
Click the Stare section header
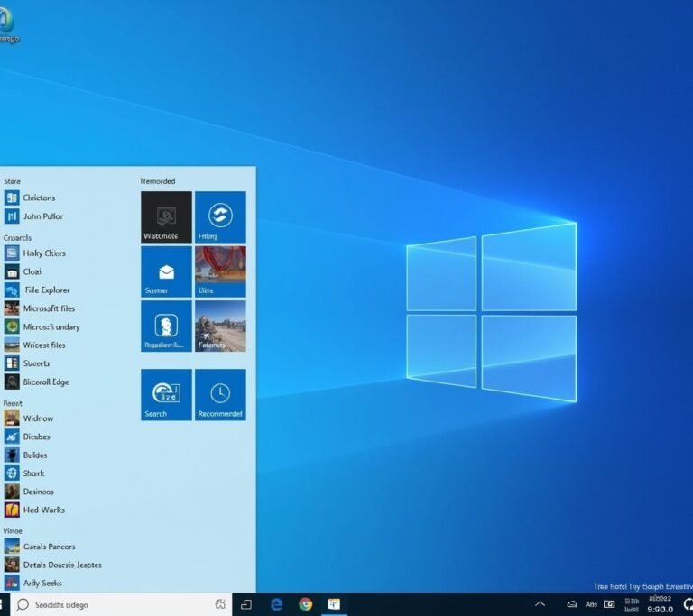(x=12, y=181)
